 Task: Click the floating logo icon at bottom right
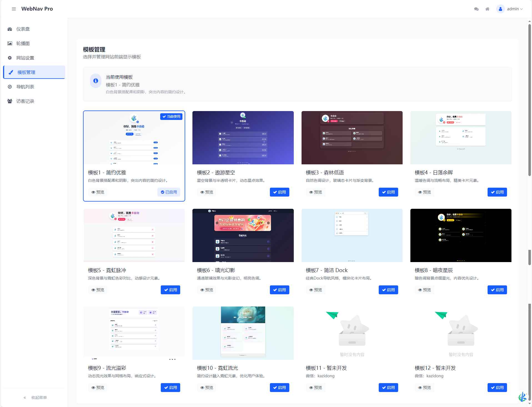tap(523, 396)
